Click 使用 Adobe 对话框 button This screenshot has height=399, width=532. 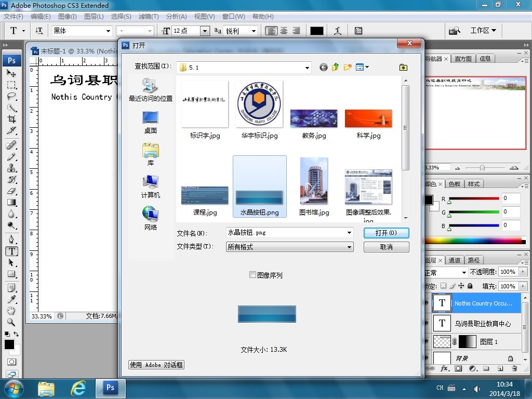pos(156,365)
